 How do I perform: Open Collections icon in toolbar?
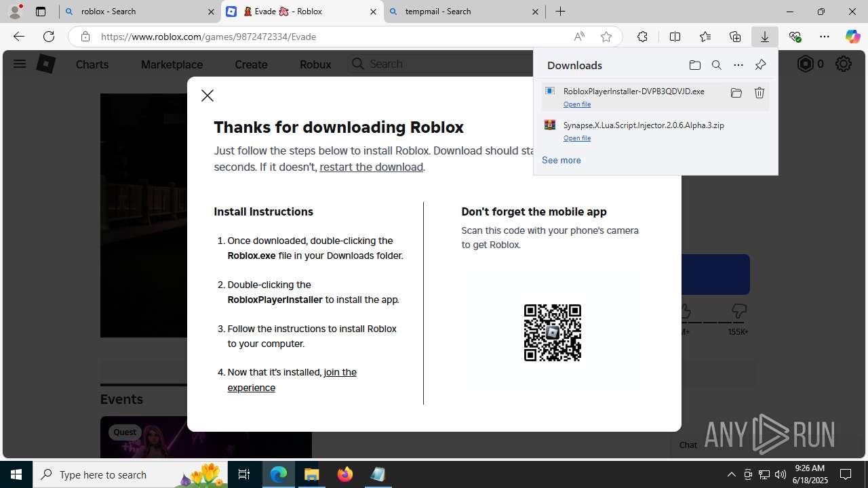coord(735,37)
